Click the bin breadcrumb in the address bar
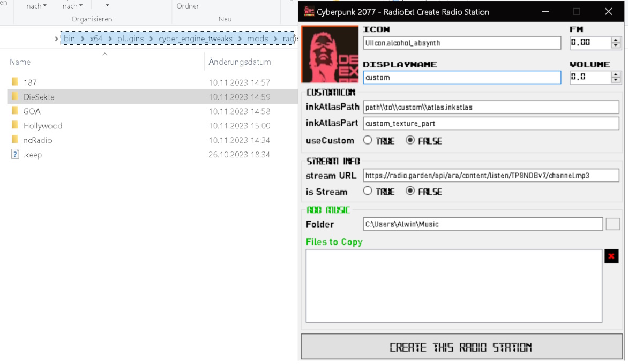 pos(69,39)
